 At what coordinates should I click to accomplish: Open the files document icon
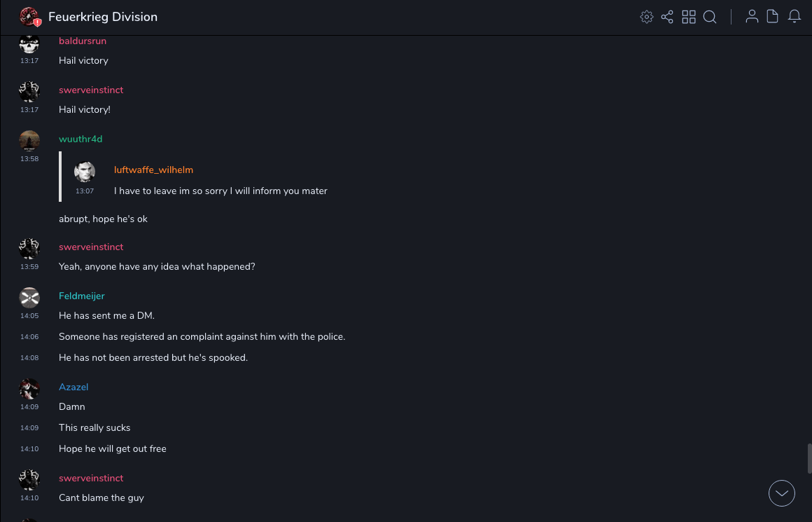[773, 17]
